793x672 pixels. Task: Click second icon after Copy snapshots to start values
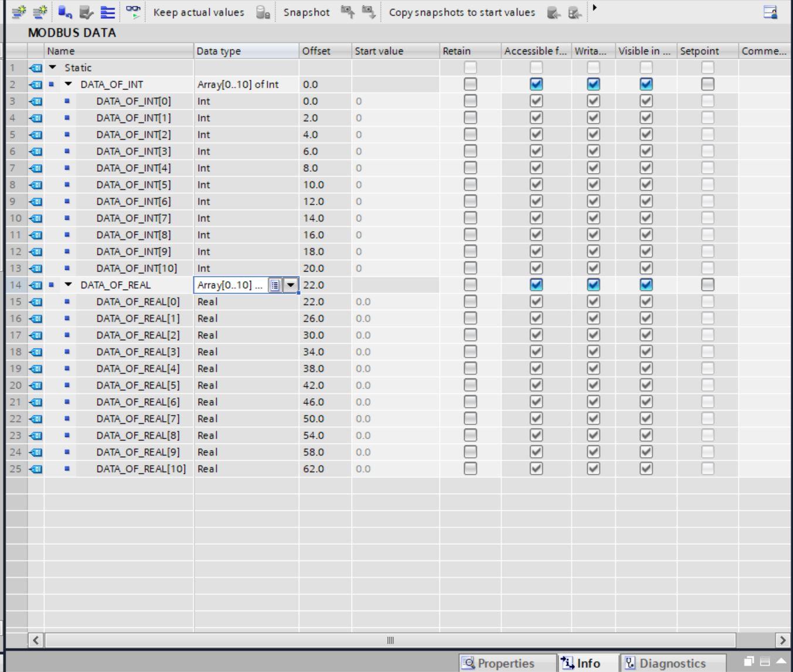tap(575, 12)
